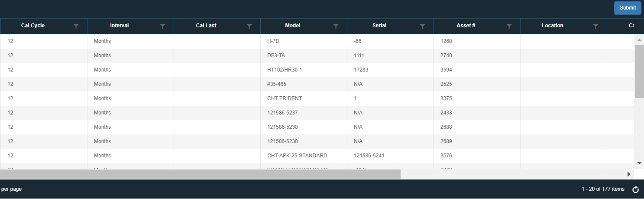Select the CHT TRIDENT model cell
This screenshot has width=644, height=199.
click(x=285, y=98)
